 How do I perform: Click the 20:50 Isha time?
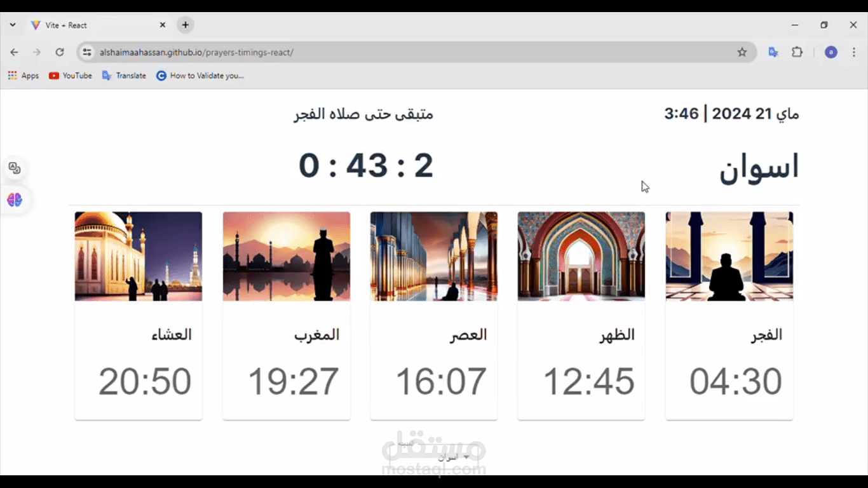pyautogui.click(x=145, y=381)
